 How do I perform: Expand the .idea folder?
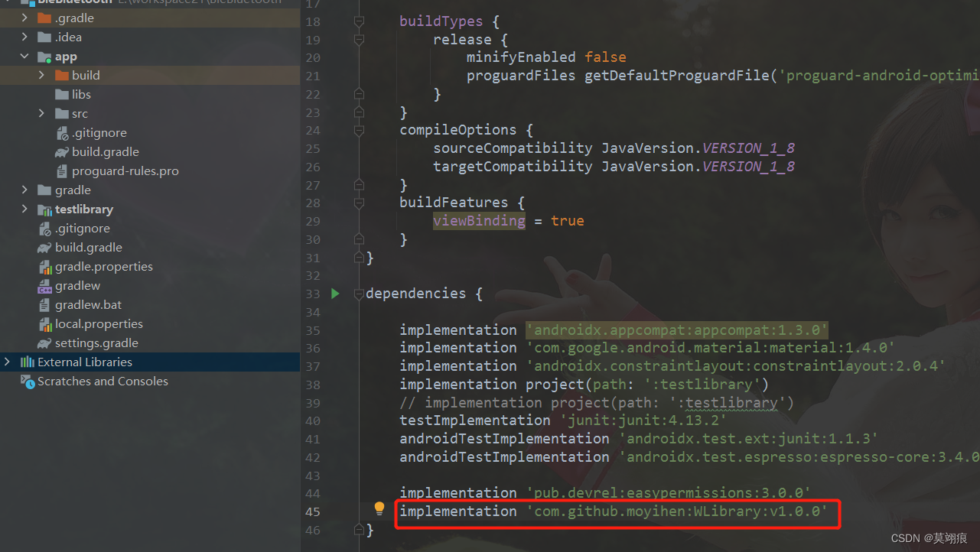click(24, 37)
